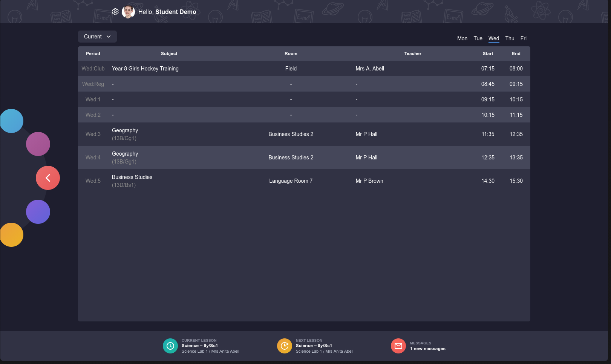Click the Student Demo profile avatar
This screenshot has height=364, width=611.
128,12
